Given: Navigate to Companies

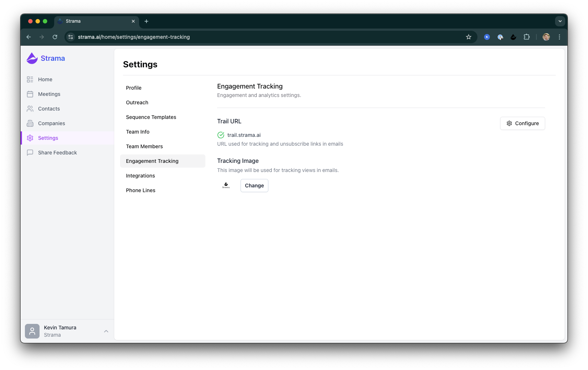Looking at the screenshot, I should coord(67,123).
